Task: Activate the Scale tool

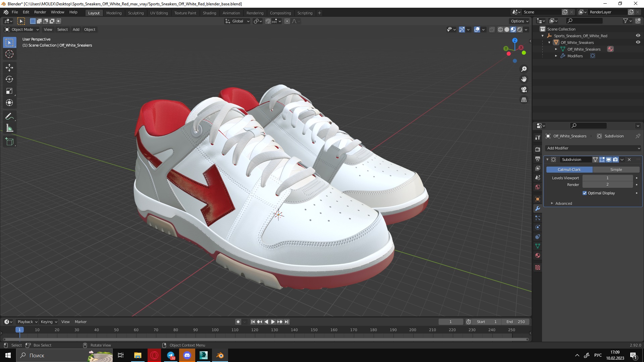Action: [9, 91]
